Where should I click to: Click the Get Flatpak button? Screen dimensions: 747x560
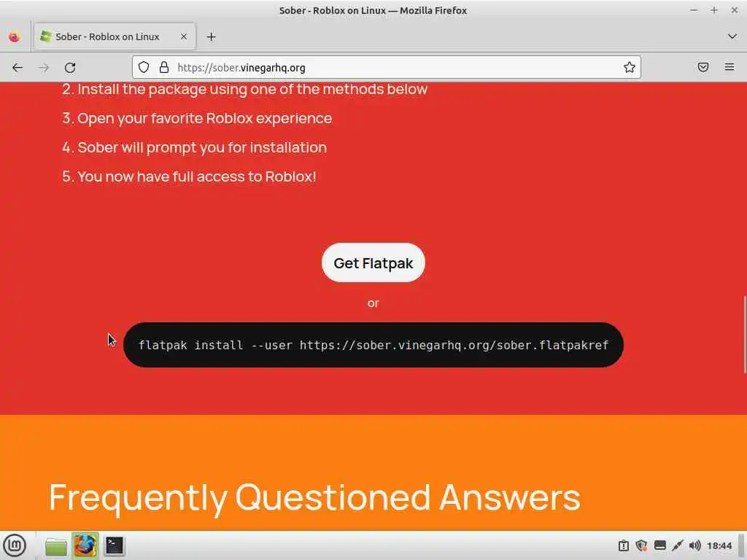[373, 262]
